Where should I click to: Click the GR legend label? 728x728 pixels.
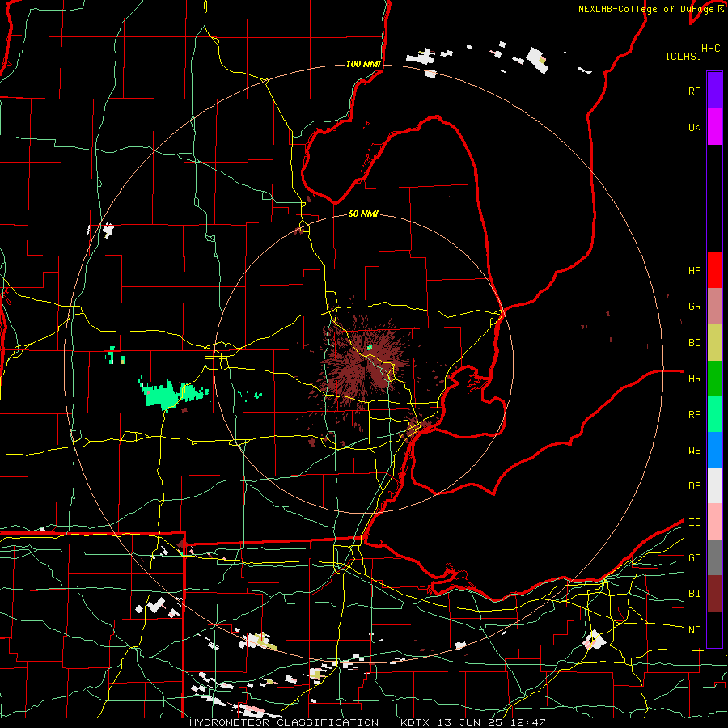pyautogui.click(x=694, y=307)
